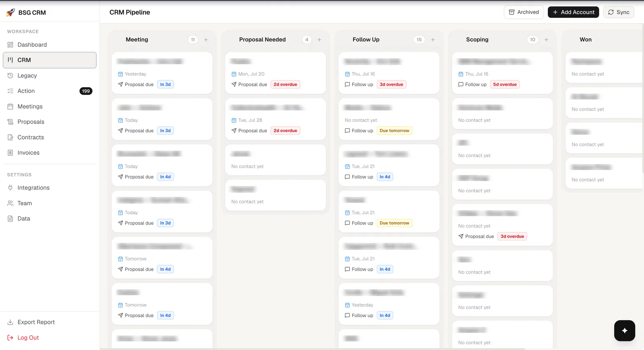Click the horizontal scrollbar under the pipeline board
Screen dimensions: 644x350
312,348
